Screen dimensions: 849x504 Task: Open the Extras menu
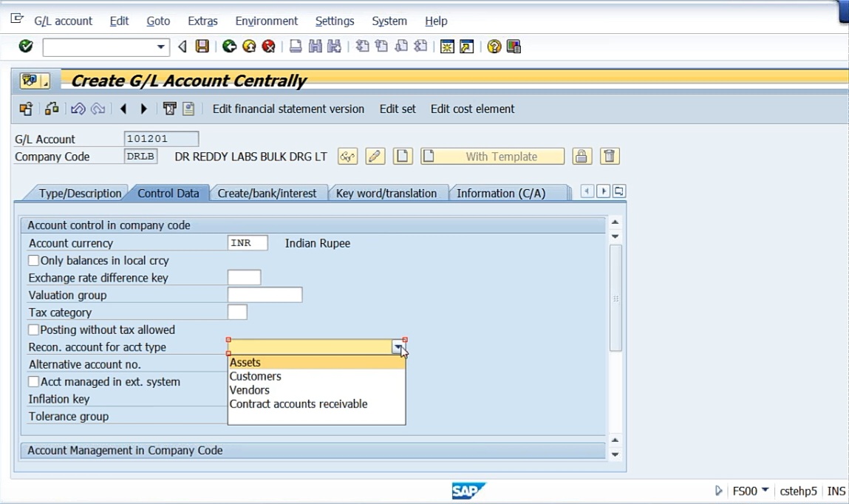tap(202, 21)
